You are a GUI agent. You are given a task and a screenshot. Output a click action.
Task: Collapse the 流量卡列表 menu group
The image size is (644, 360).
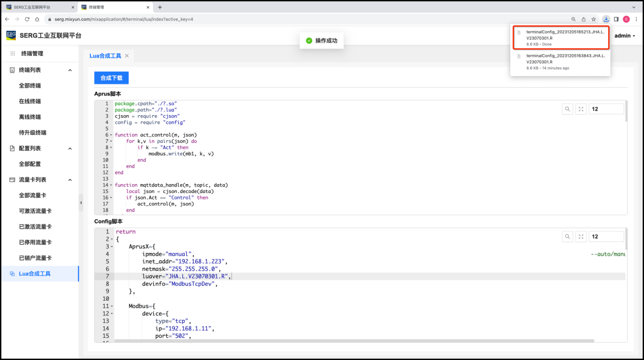pyautogui.click(x=70, y=180)
